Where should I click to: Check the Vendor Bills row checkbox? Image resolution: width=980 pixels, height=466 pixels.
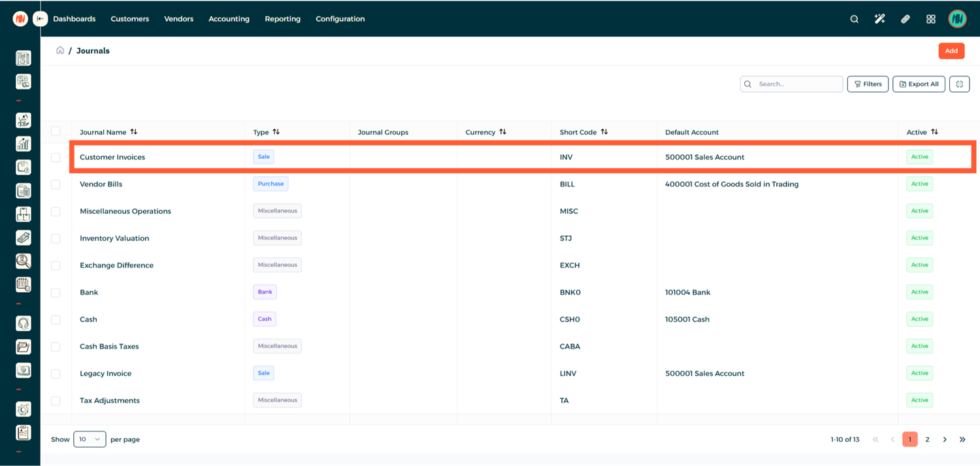(56, 184)
